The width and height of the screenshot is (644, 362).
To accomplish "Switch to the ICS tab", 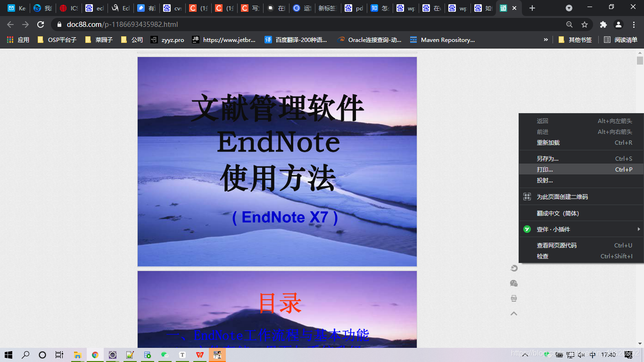I will pos(68,8).
